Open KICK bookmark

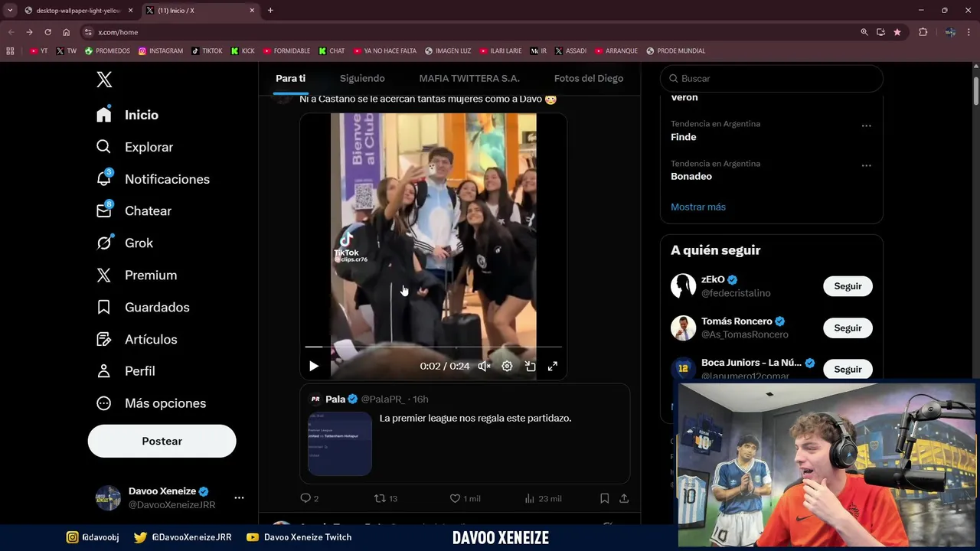pyautogui.click(x=243, y=51)
